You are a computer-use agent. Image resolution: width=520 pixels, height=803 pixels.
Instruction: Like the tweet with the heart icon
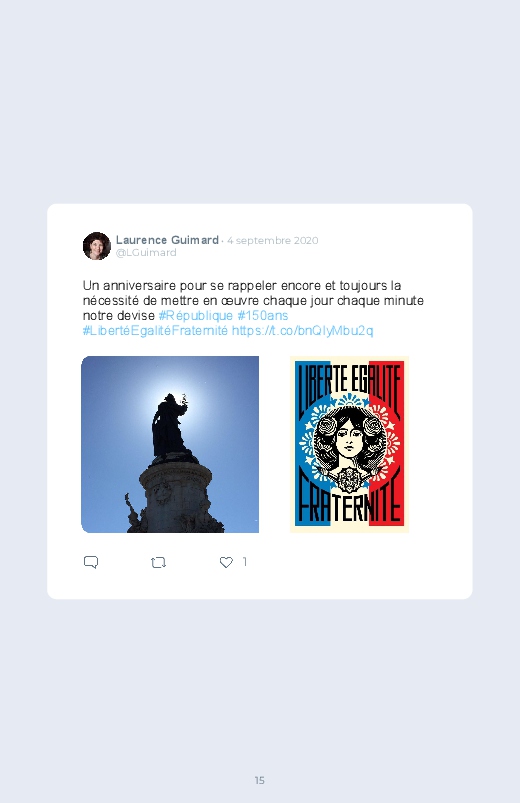coord(226,562)
